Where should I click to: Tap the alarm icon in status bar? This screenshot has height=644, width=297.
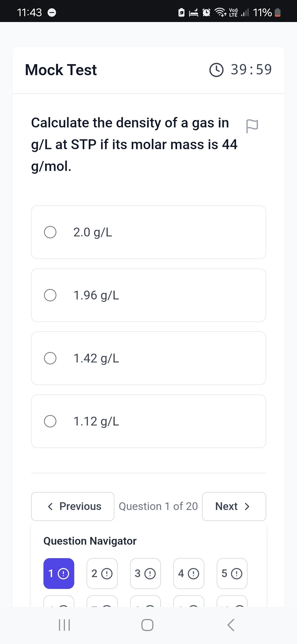tap(206, 12)
